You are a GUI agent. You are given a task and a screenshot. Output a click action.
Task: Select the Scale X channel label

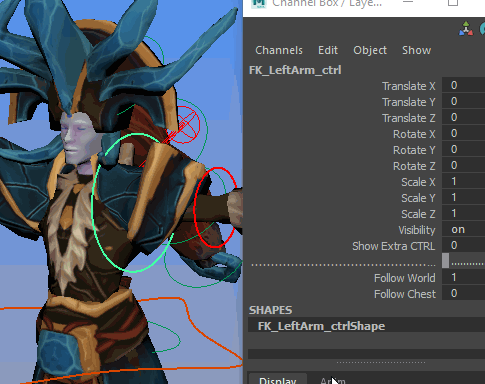pos(418,182)
